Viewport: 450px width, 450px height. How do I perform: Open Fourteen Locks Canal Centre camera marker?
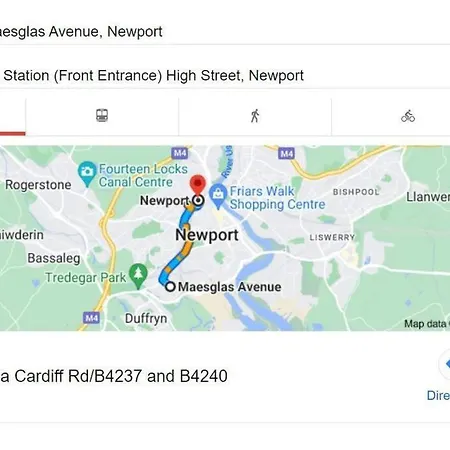coord(87,174)
